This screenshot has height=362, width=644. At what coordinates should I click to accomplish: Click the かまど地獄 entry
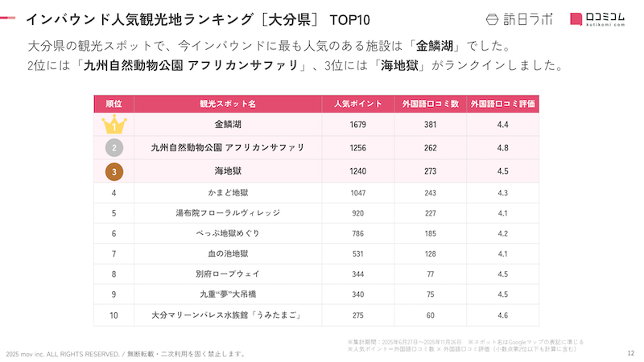(x=228, y=193)
